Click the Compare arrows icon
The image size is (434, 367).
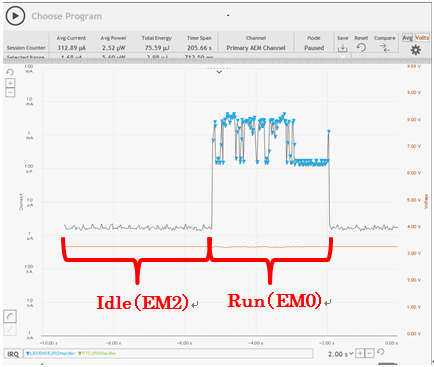[x=384, y=48]
